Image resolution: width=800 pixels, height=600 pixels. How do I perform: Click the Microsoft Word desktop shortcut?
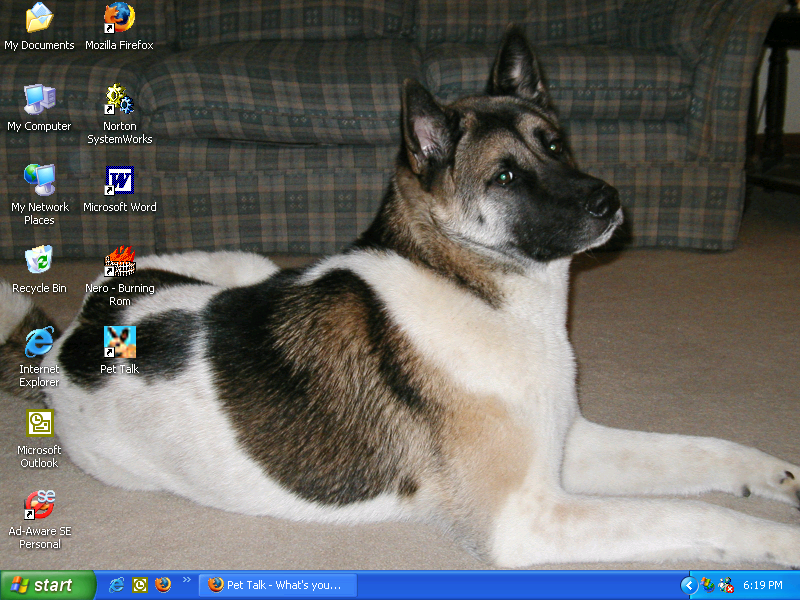pyautogui.click(x=119, y=182)
